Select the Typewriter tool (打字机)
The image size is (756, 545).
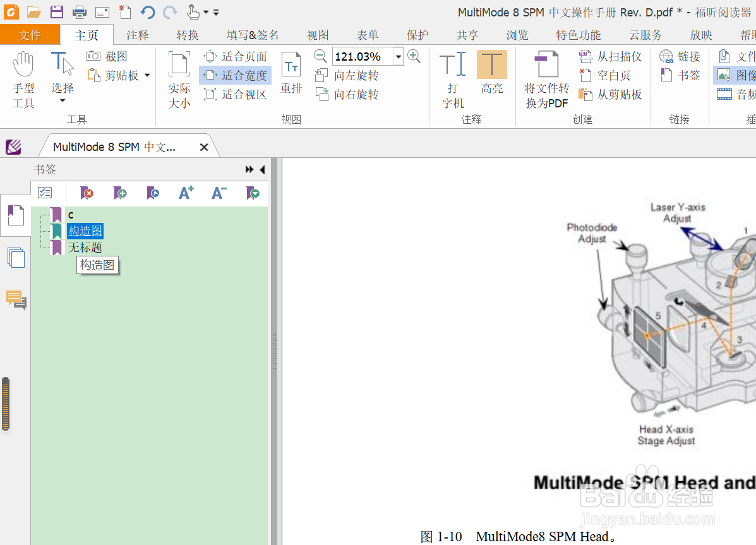point(453,81)
